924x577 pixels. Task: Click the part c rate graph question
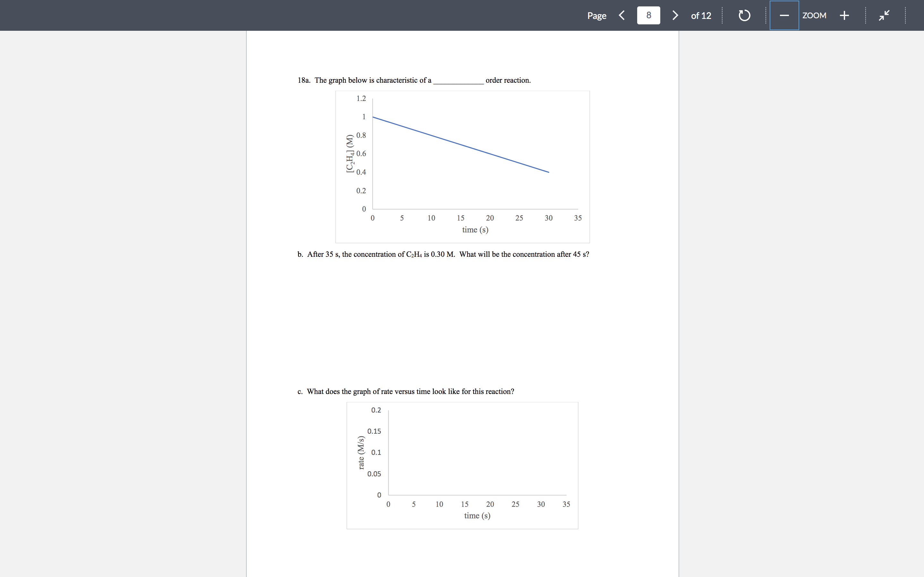pyautogui.click(x=406, y=391)
